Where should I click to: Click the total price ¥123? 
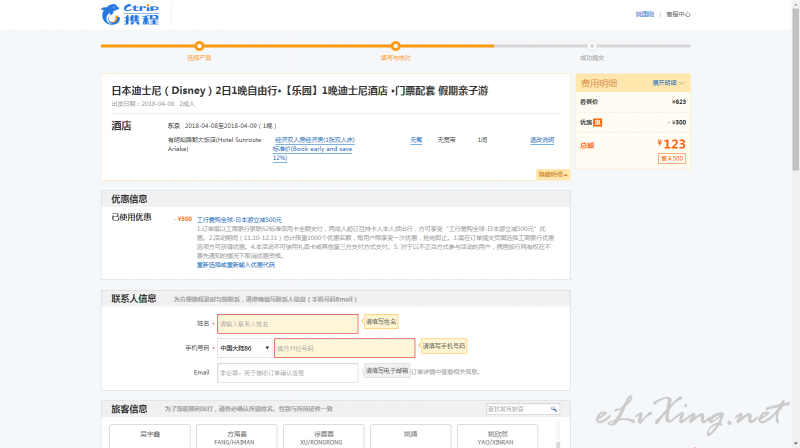click(x=671, y=144)
